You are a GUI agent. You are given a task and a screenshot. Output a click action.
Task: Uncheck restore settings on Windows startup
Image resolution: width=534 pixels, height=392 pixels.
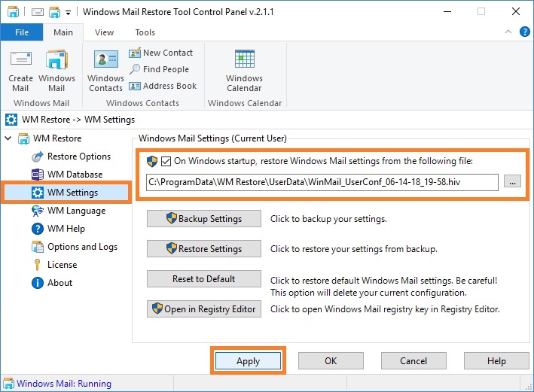pyautogui.click(x=166, y=161)
